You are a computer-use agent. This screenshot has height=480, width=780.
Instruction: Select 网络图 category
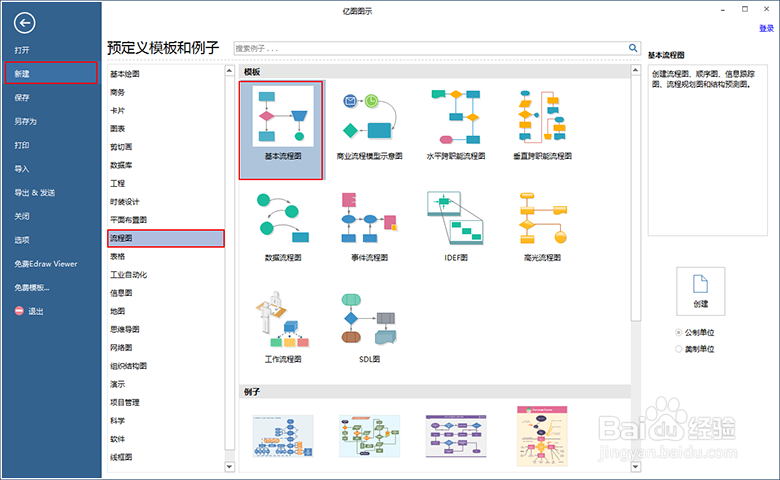(121, 348)
